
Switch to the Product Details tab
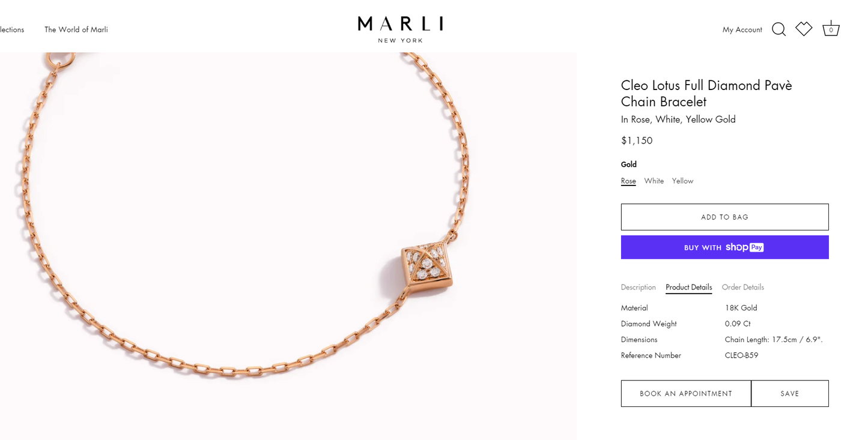coord(688,287)
